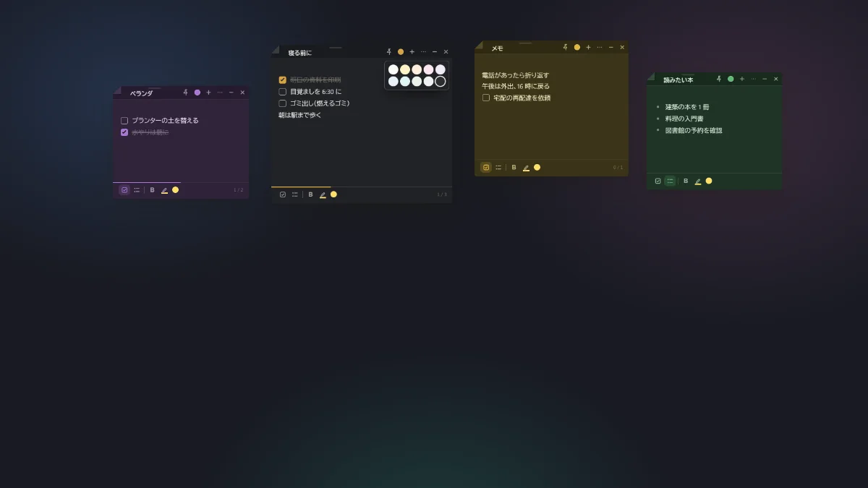
Task: Select the dark swatch in the color palette
Action: tap(440, 81)
